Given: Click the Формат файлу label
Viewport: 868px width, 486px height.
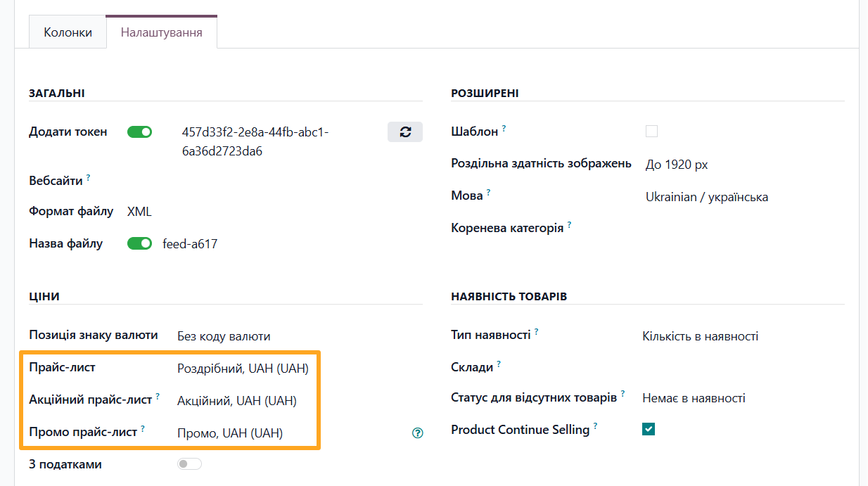Looking at the screenshot, I should pyautogui.click(x=71, y=211).
